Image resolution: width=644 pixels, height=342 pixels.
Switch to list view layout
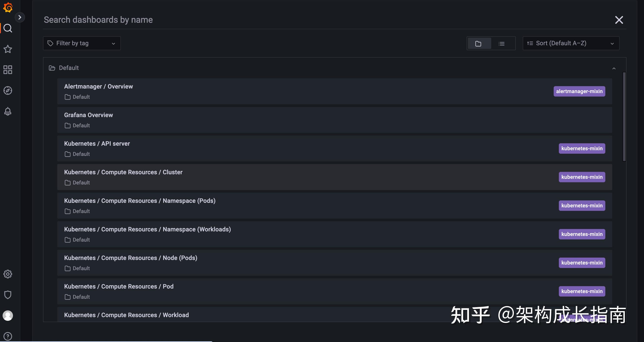click(502, 44)
